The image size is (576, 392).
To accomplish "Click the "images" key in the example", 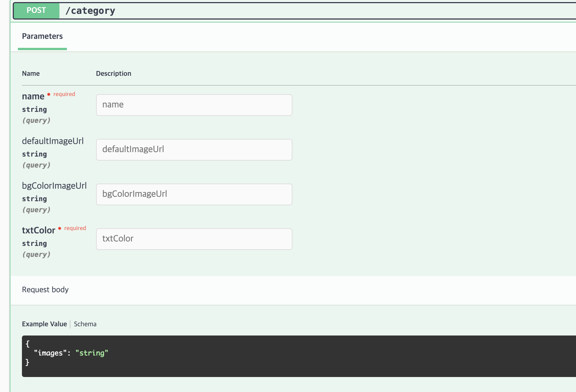I will (x=50, y=353).
